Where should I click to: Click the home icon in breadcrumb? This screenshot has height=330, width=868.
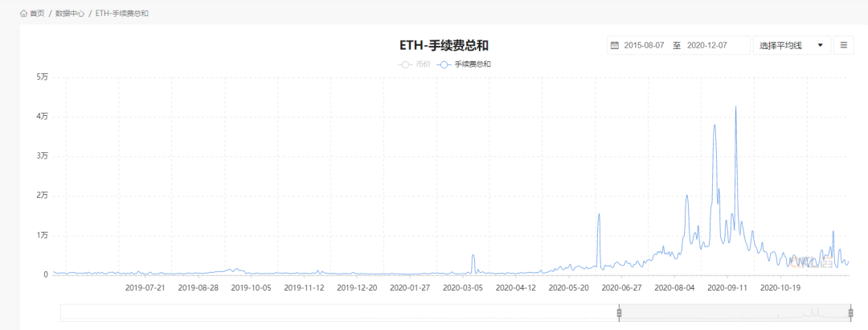[23, 14]
